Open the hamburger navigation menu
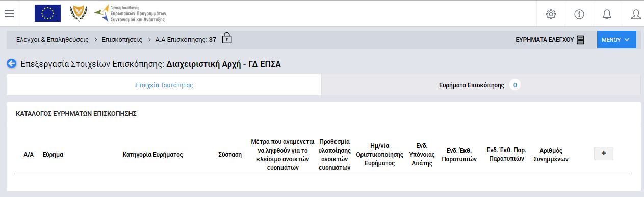The height and width of the screenshot is (197, 644). pyautogui.click(x=9, y=13)
